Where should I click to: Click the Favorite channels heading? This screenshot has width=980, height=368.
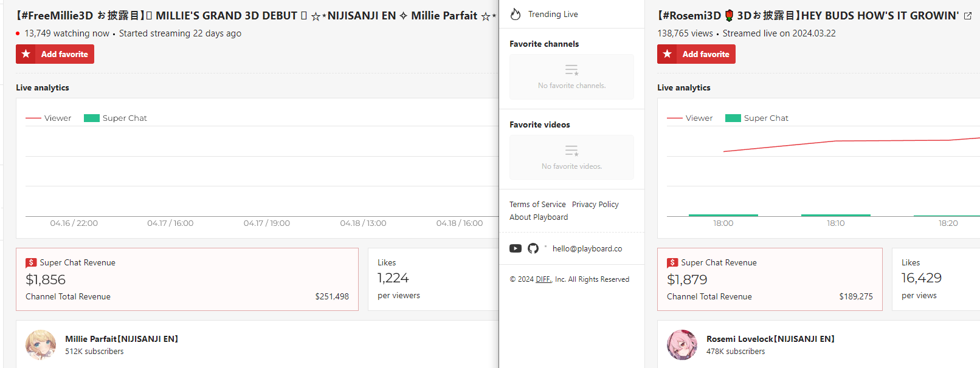(544, 44)
